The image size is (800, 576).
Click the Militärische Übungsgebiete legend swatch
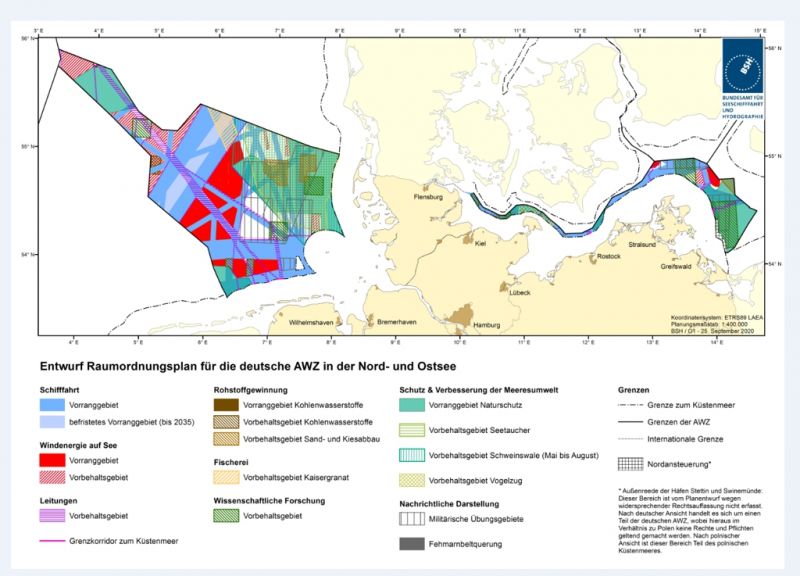(412, 519)
